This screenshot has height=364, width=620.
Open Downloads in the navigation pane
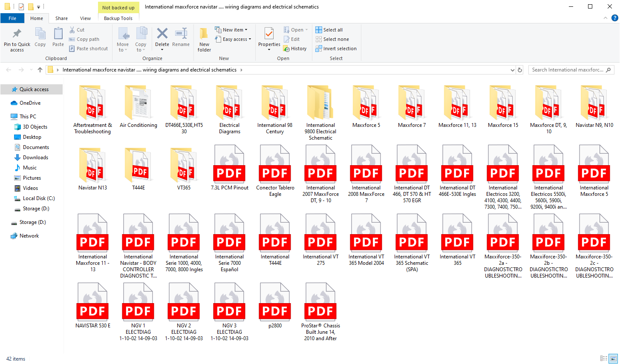[x=35, y=158]
